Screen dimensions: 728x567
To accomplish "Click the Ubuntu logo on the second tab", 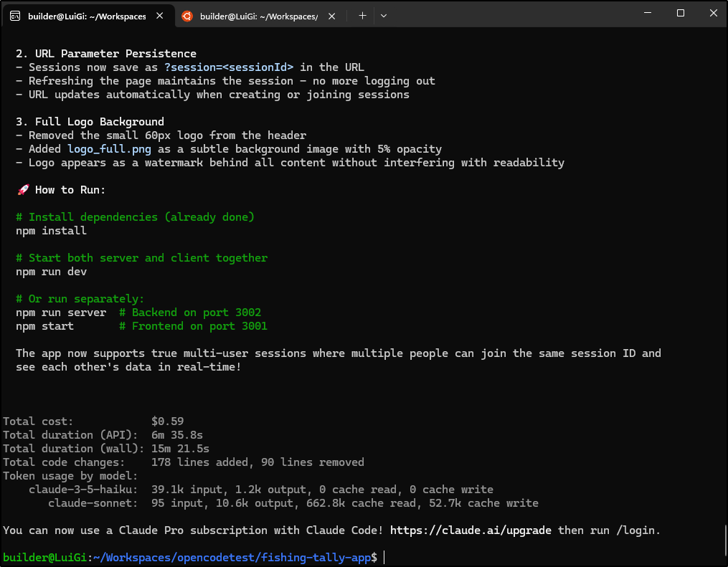I will [x=187, y=16].
